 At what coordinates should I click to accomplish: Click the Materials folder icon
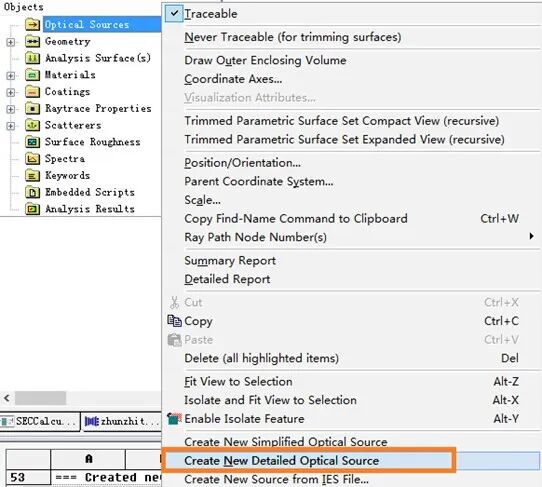pos(32,75)
